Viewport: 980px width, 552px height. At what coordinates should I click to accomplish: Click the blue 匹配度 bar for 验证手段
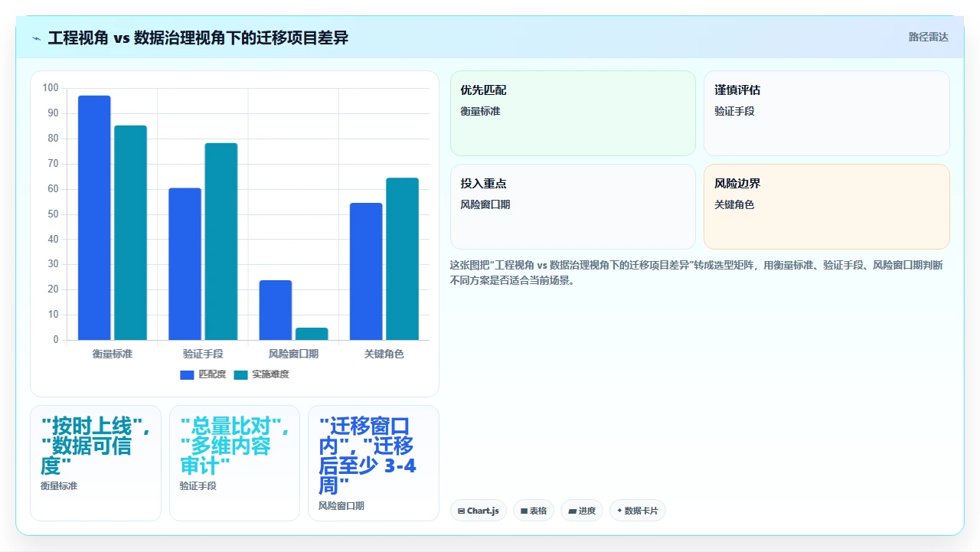click(185, 264)
